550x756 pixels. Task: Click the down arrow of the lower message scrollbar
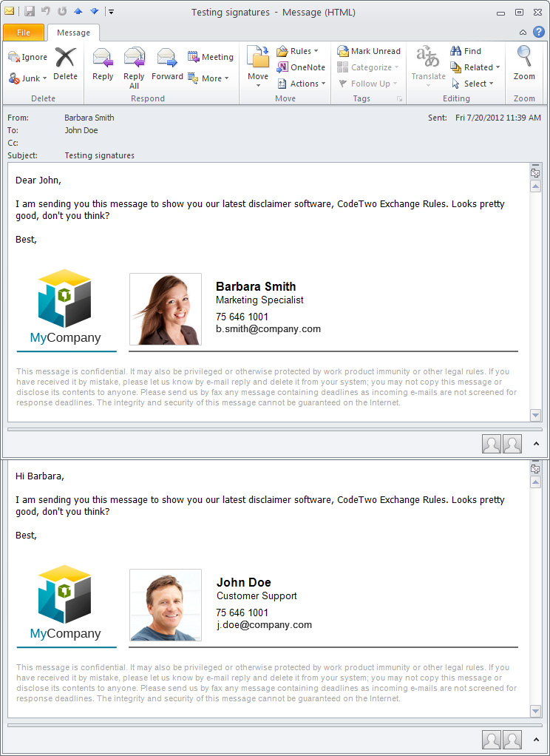535,711
